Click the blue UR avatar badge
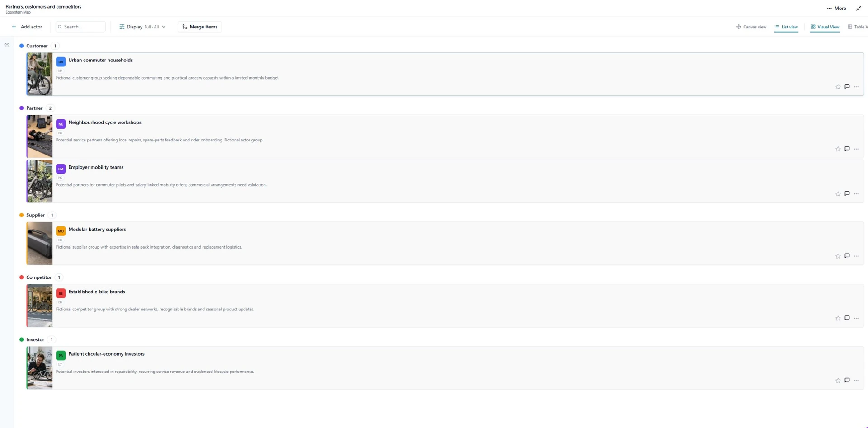 pos(61,61)
